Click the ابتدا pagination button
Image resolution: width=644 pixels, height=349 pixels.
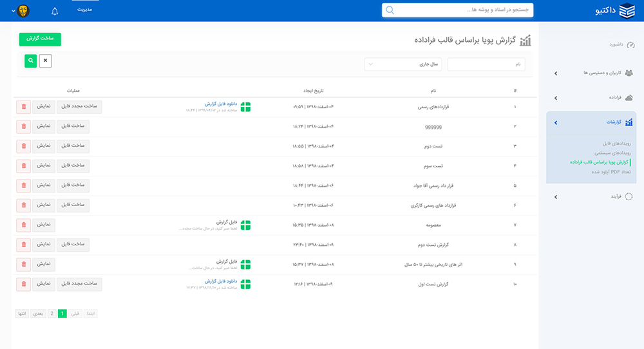point(91,314)
